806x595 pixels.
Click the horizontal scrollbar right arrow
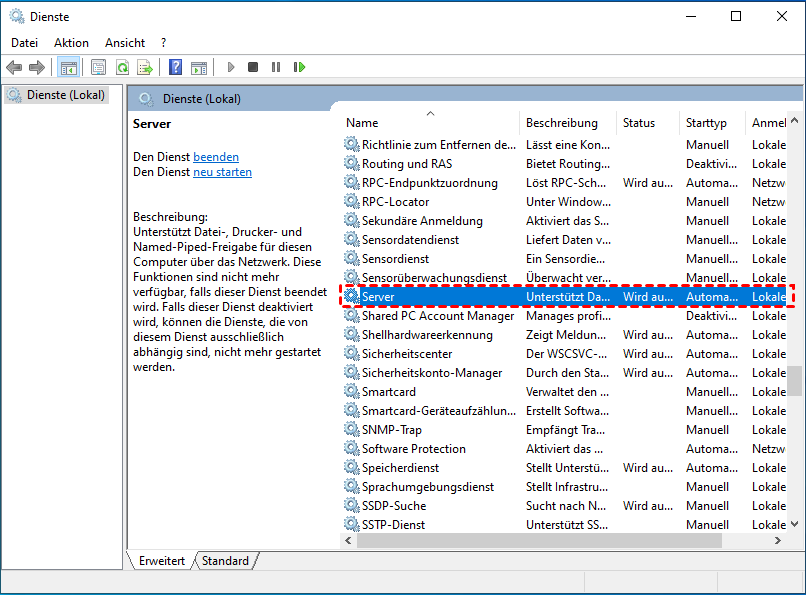[x=778, y=540]
